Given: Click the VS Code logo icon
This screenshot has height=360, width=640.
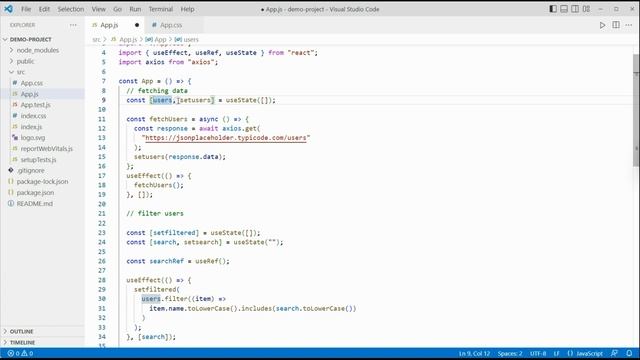Looking at the screenshot, I should (8, 9).
